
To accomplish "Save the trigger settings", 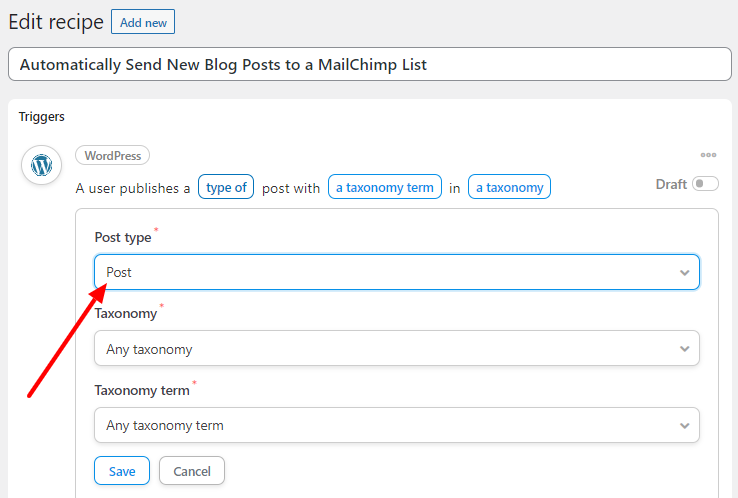I will 122,471.
